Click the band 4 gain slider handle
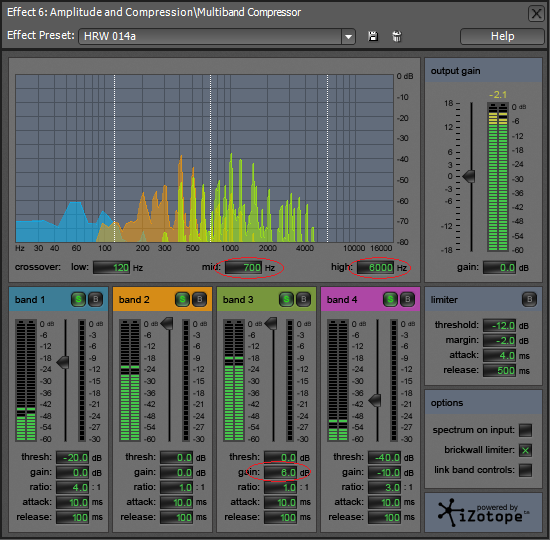Image resolution: width=550 pixels, height=540 pixels. pos(375,400)
